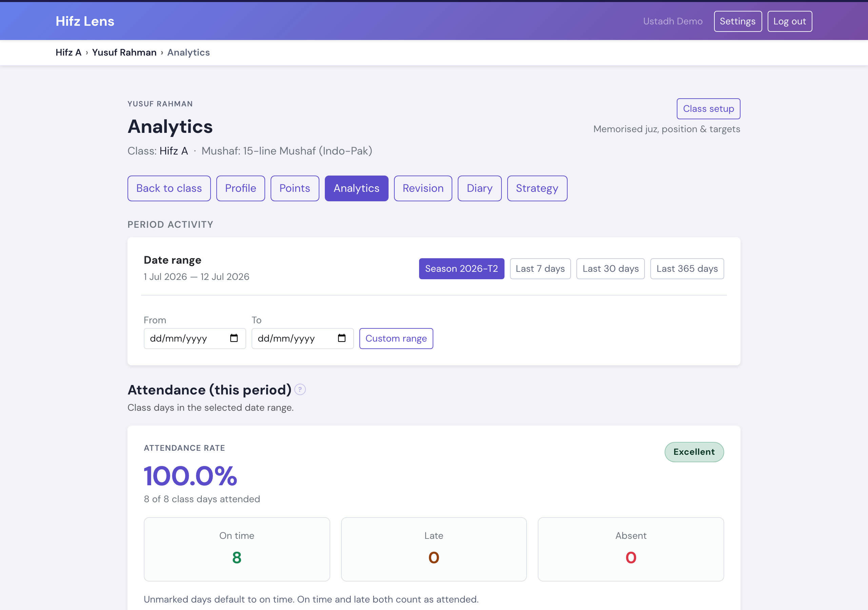
Task: Click the 'Unmarked days default to on time' note
Action: (x=311, y=599)
